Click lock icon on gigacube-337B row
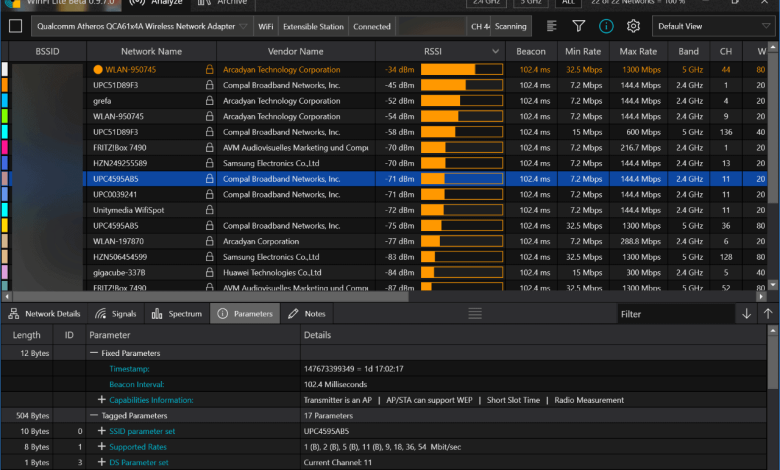This screenshot has width=780, height=470. click(209, 272)
